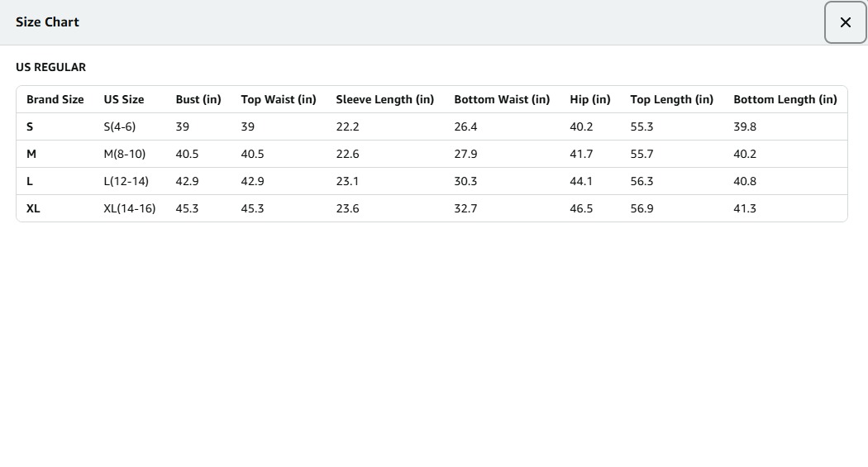Click the Top Waist (in) header
This screenshot has height=467, width=868.
[279, 99]
